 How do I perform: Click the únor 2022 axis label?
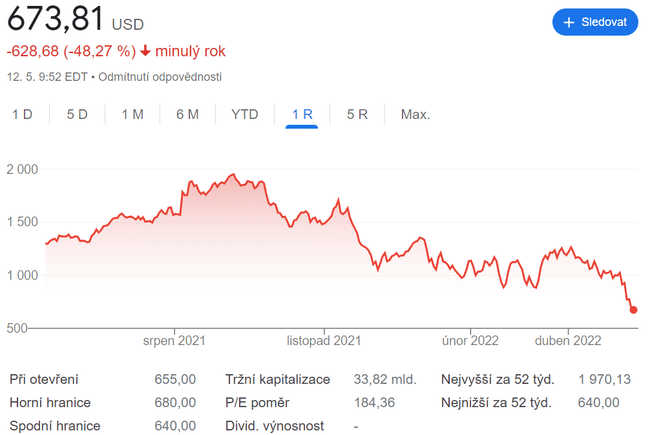point(470,341)
